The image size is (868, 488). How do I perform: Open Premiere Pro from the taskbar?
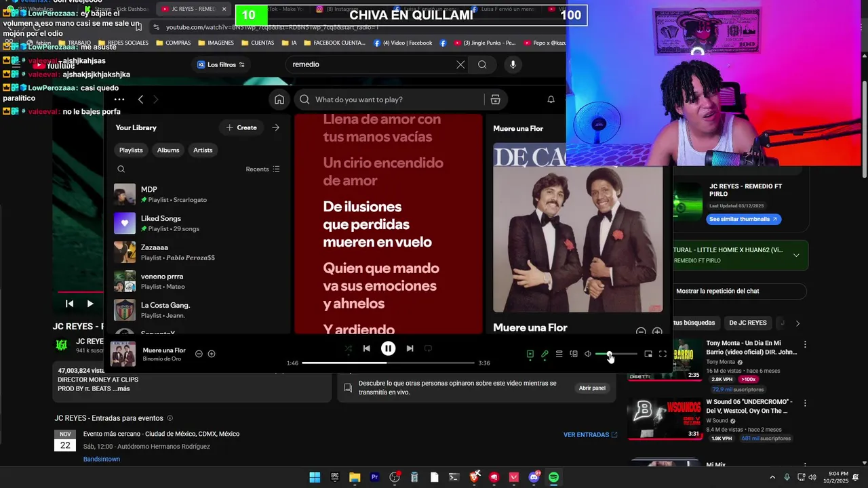(x=374, y=477)
